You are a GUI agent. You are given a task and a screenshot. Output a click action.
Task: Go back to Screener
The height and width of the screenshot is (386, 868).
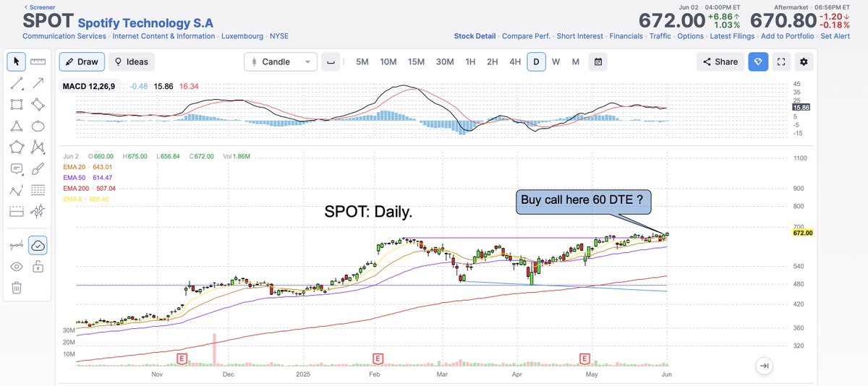click(x=41, y=7)
